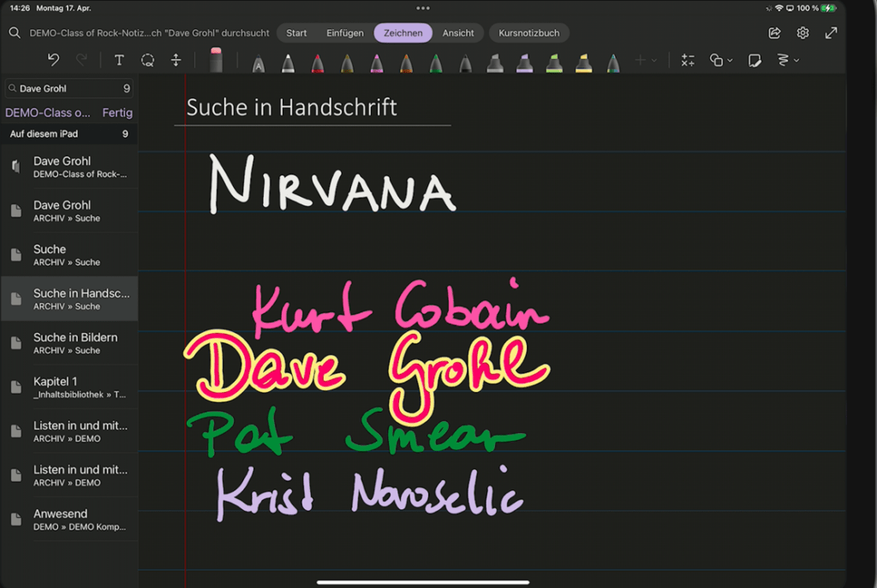Pick the green pen
The width and height of the screenshot is (877, 588).
point(436,63)
